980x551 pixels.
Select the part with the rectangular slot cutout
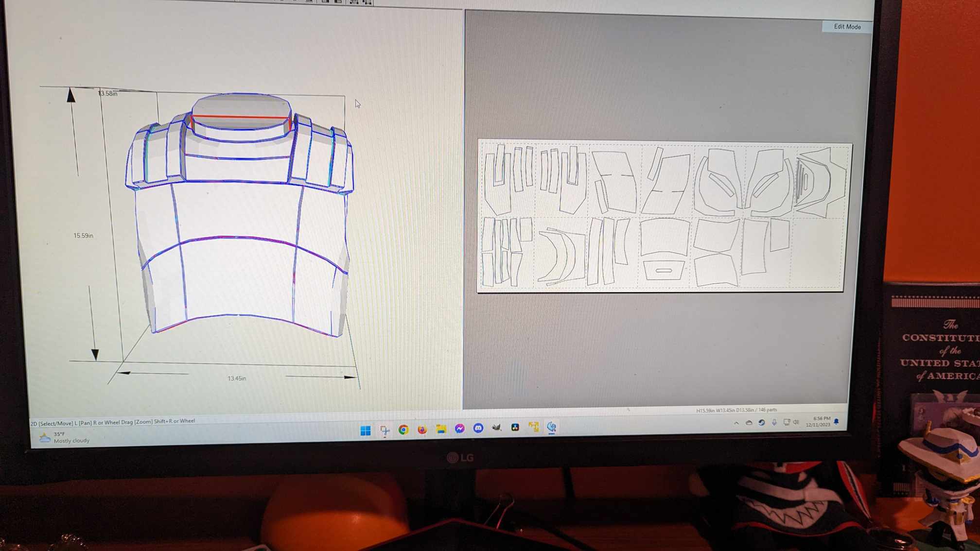(664, 270)
